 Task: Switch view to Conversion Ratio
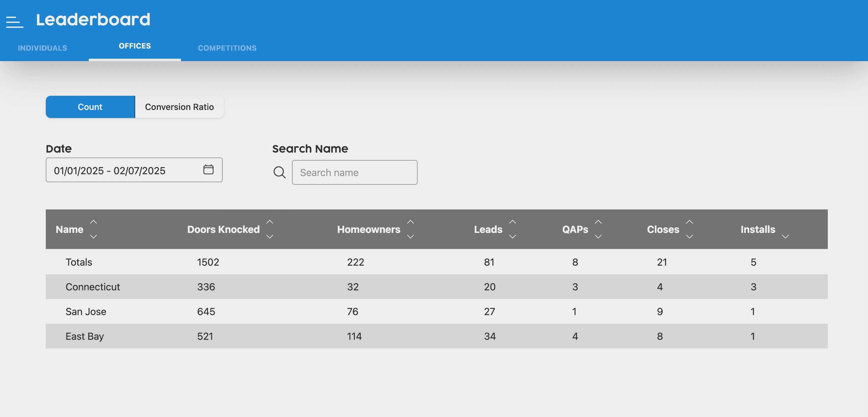pyautogui.click(x=179, y=107)
